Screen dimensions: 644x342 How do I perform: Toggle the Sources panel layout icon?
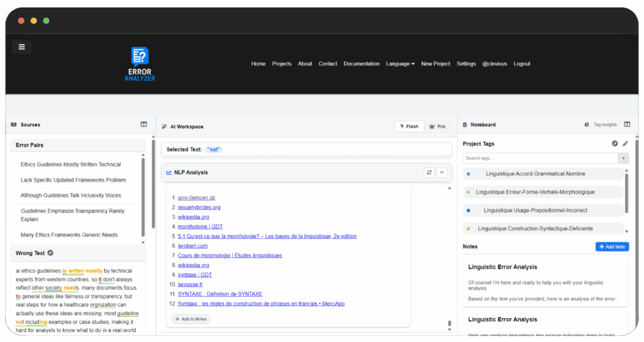143,124
